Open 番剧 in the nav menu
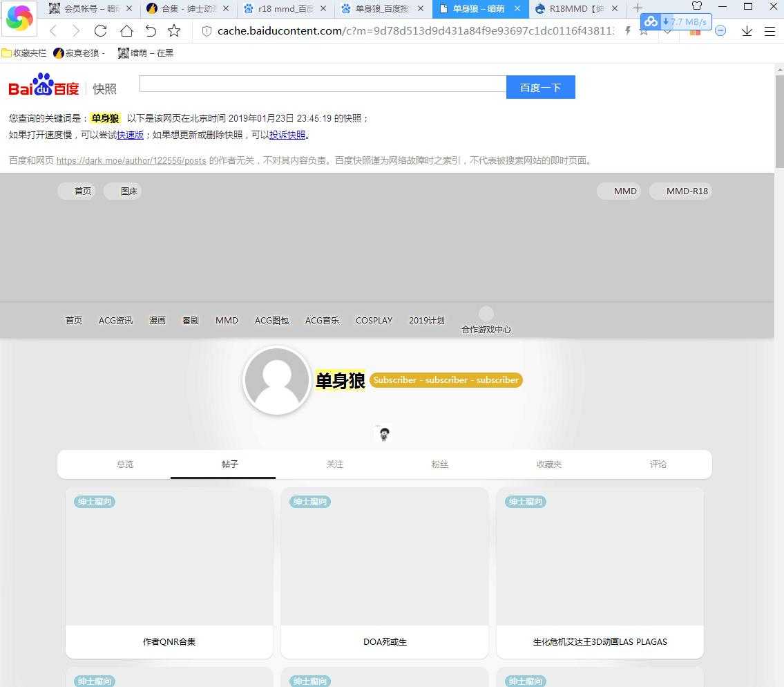Viewport: 784px width, 687px height. click(191, 320)
